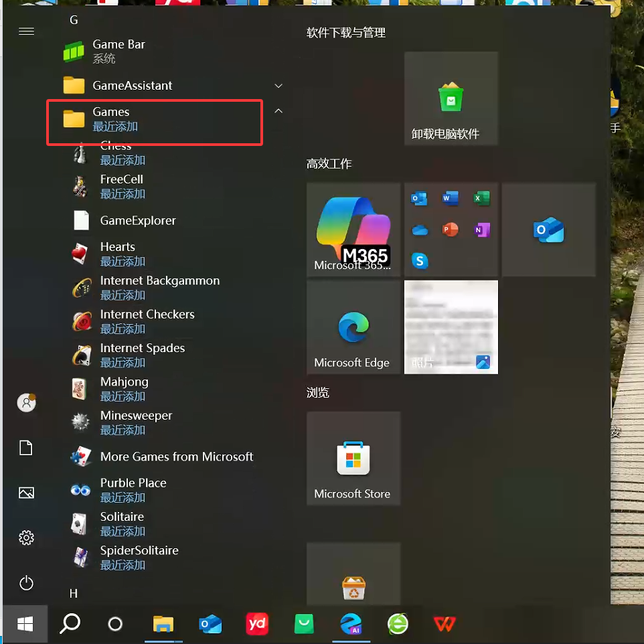Open the green 360 browser taskbar icon
The width and height of the screenshot is (644, 644).
click(x=398, y=625)
